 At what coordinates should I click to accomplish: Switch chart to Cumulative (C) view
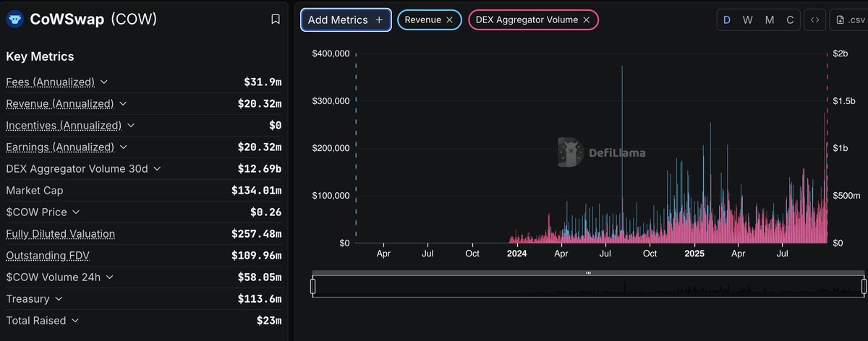pos(790,20)
